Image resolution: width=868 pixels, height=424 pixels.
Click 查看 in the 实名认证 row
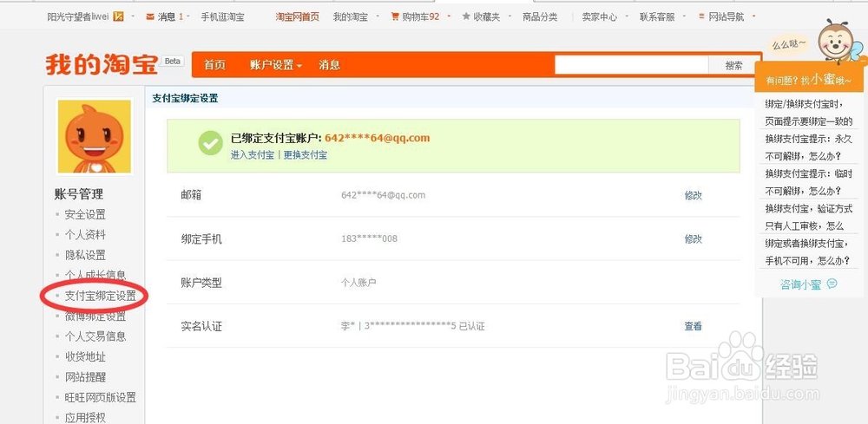point(693,326)
